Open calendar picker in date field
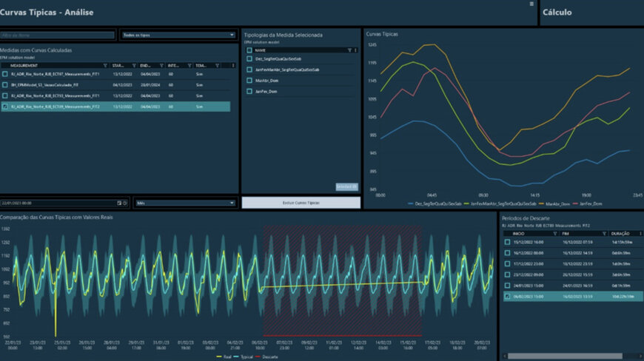 pyautogui.click(x=119, y=203)
